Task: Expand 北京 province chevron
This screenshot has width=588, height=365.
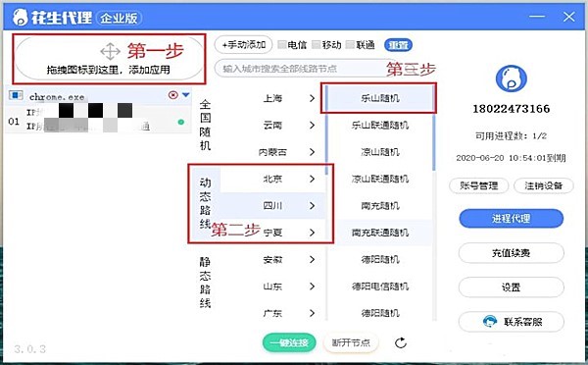Action: tap(312, 180)
